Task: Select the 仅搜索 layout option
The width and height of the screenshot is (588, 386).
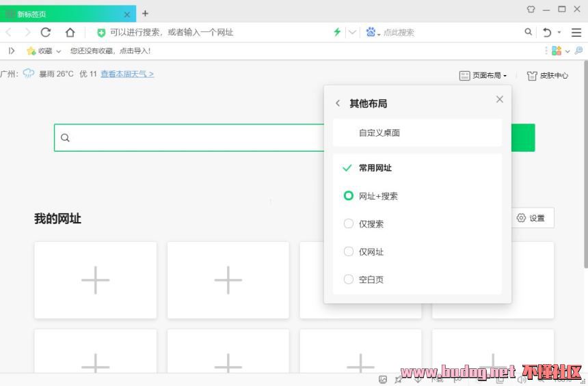Action: [349, 224]
